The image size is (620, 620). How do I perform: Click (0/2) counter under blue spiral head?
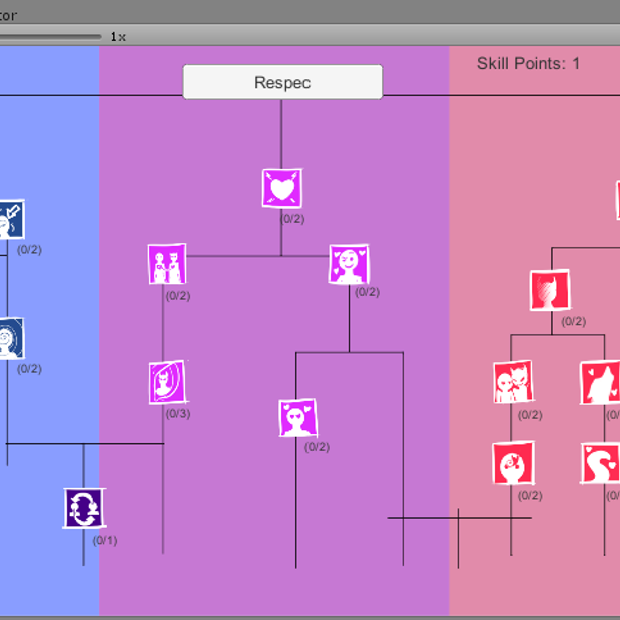(29, 369)
